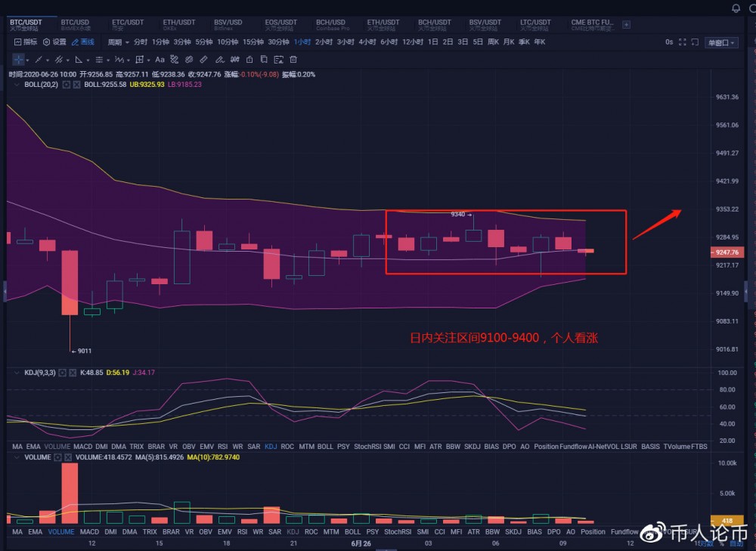Add a new trading pair tab

pyautogui.click(x=626, y=25)
